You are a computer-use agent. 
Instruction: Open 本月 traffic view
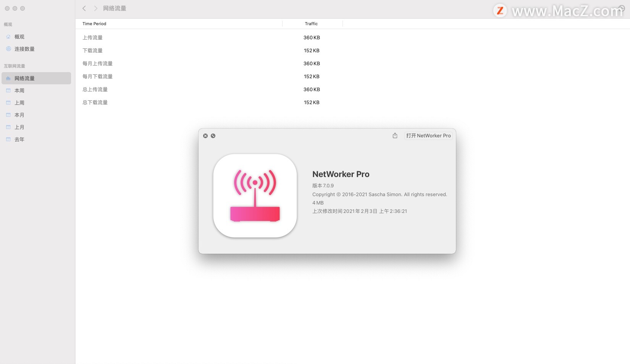pos(36,115)
